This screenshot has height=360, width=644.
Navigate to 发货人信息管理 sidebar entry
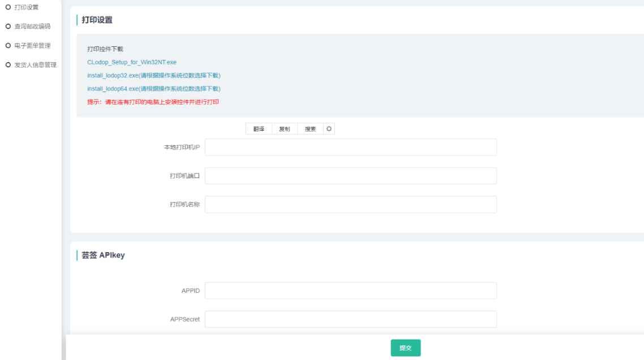pyautogui.click(x=35, y=64)
